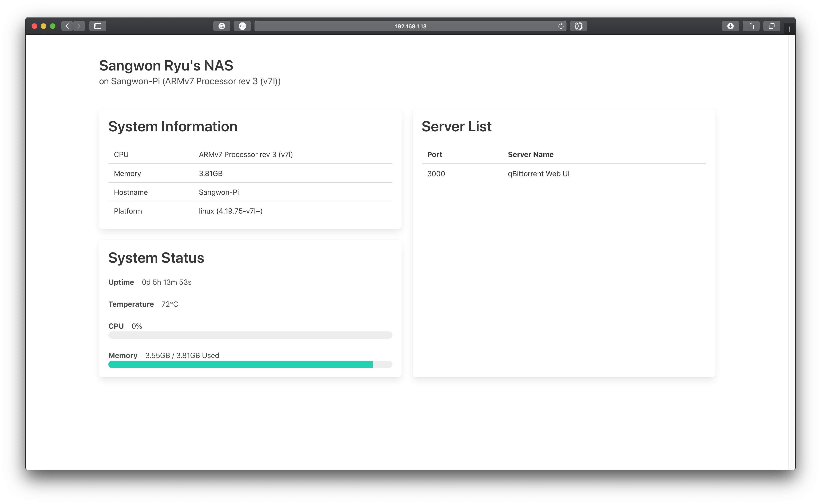Click the Sangwon-Pi hostname value
The width and height of the screenshot is (821, 504).
(219, 192)
